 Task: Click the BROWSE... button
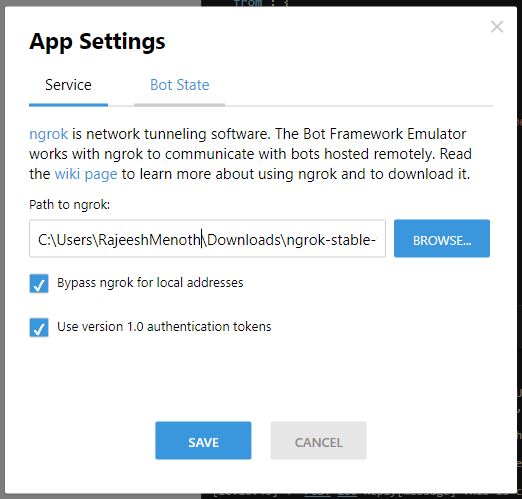pyautogui.click(x=442, y=239)
